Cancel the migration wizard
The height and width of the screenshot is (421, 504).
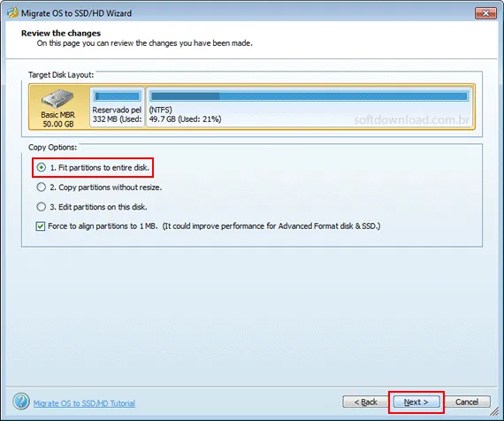467,402
